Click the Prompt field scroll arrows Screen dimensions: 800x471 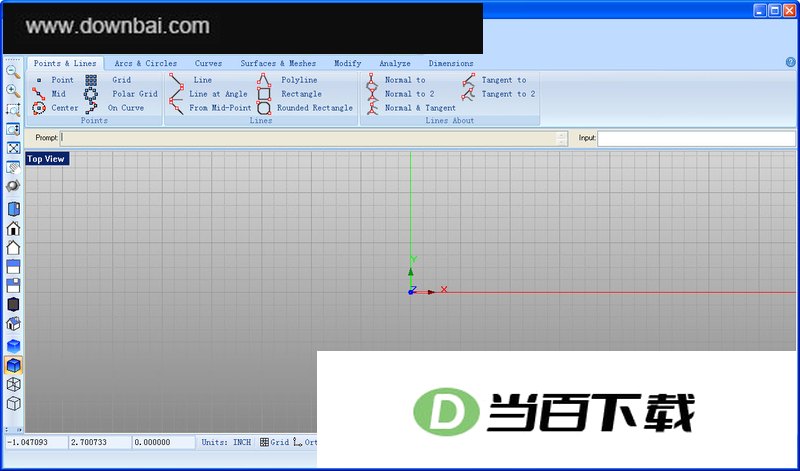coord(562,138)
